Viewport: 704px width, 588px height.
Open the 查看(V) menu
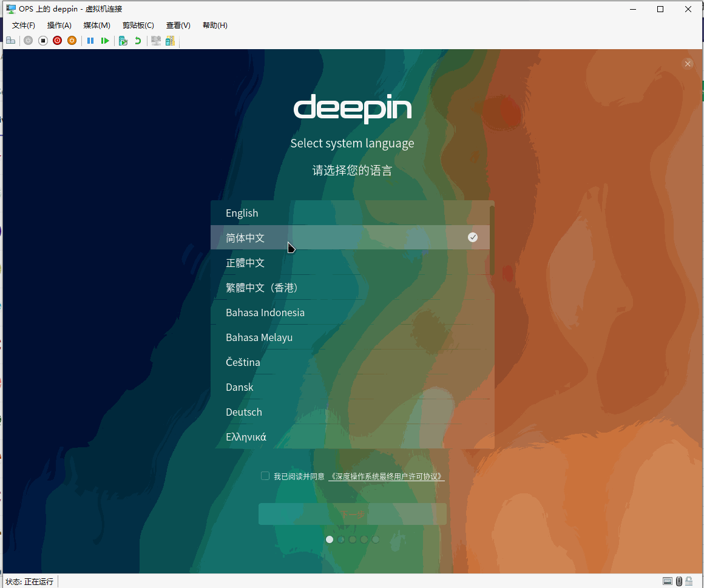[178, 25]
